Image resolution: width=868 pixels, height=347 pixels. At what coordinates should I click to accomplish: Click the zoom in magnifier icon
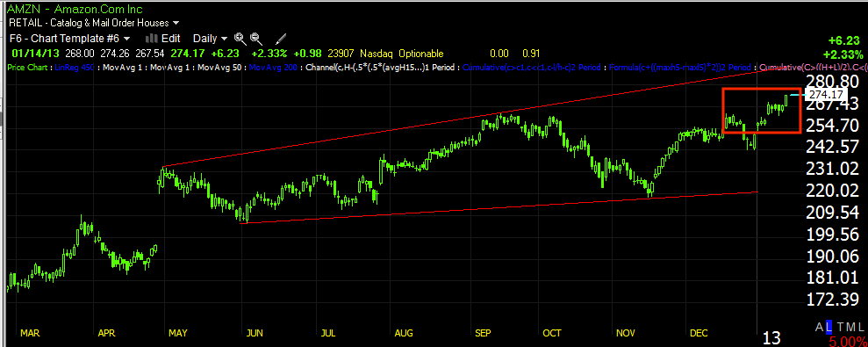tap(240, 39)
